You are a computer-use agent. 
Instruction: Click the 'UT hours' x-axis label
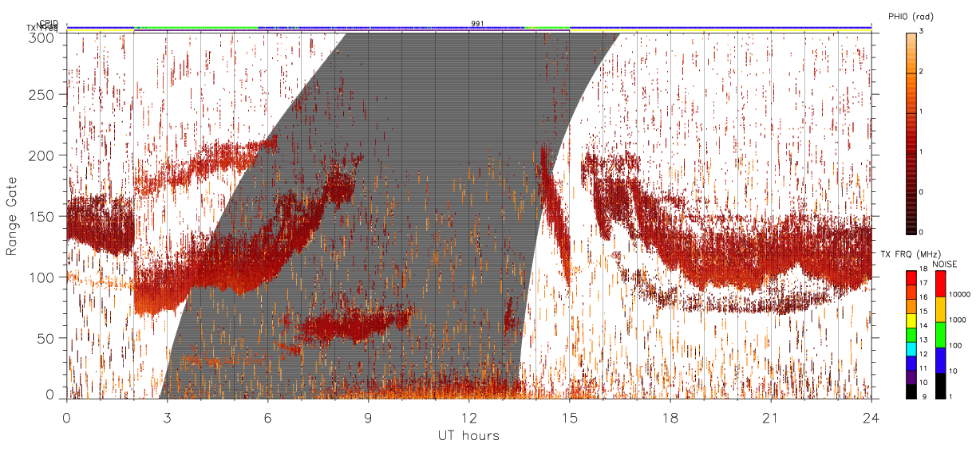(x=468, y=435)
